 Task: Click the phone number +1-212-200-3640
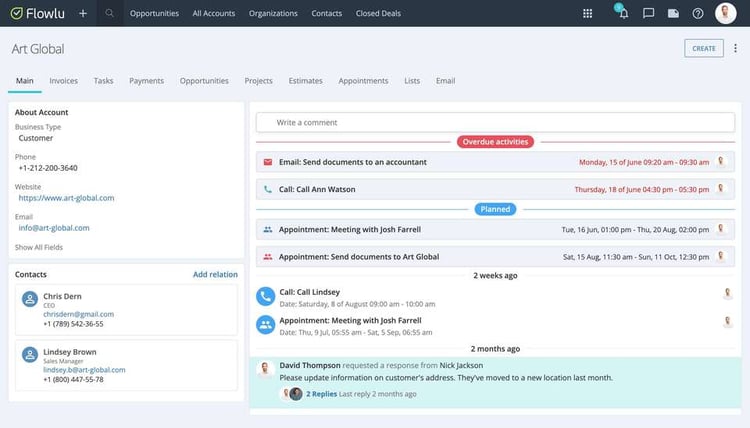(x=48, y=168)
